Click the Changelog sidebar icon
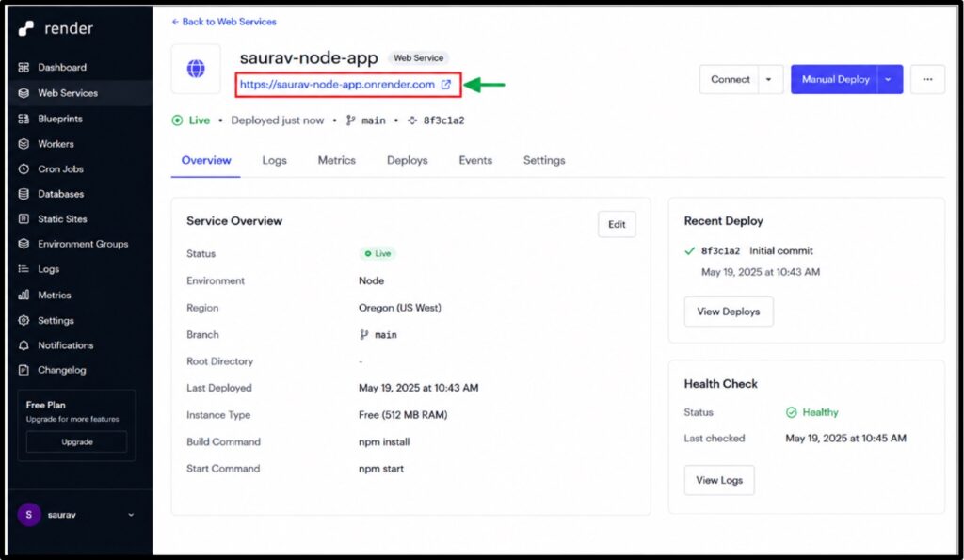Image resolution: width=964 pixels, height=560 pixels. point(24,370)
